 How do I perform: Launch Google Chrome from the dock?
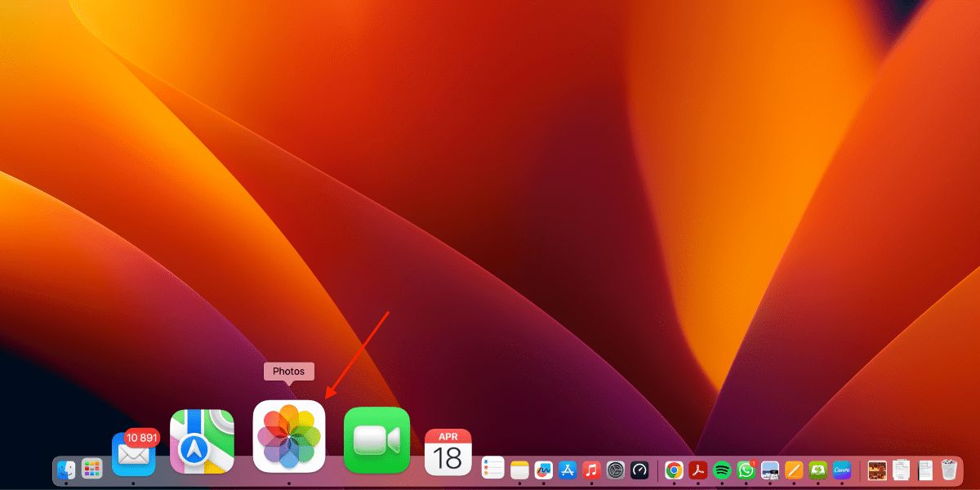pos(674,470)
